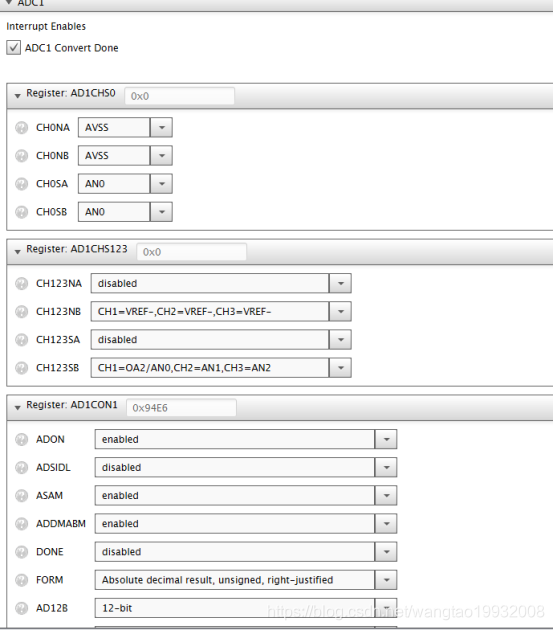Click the help icon beside ADSIDL

click(21, 468)
